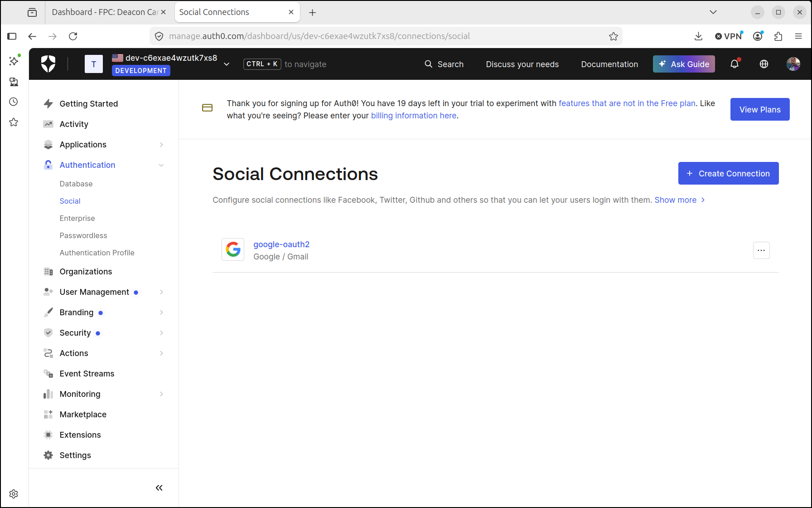Click the Security shield icon
The height and width of the screenshot is (508, 812).
[48, 333]
